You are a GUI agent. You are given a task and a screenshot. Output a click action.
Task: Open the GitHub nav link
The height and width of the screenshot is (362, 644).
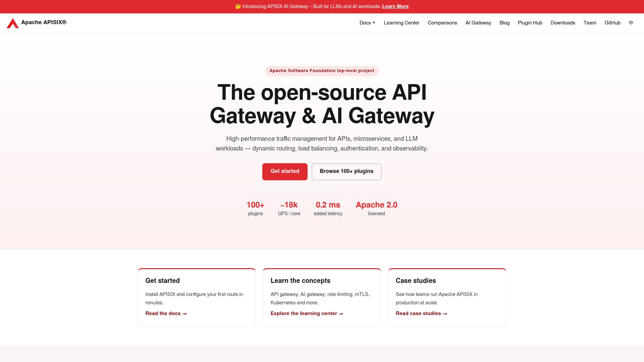(x=612, y=23)
